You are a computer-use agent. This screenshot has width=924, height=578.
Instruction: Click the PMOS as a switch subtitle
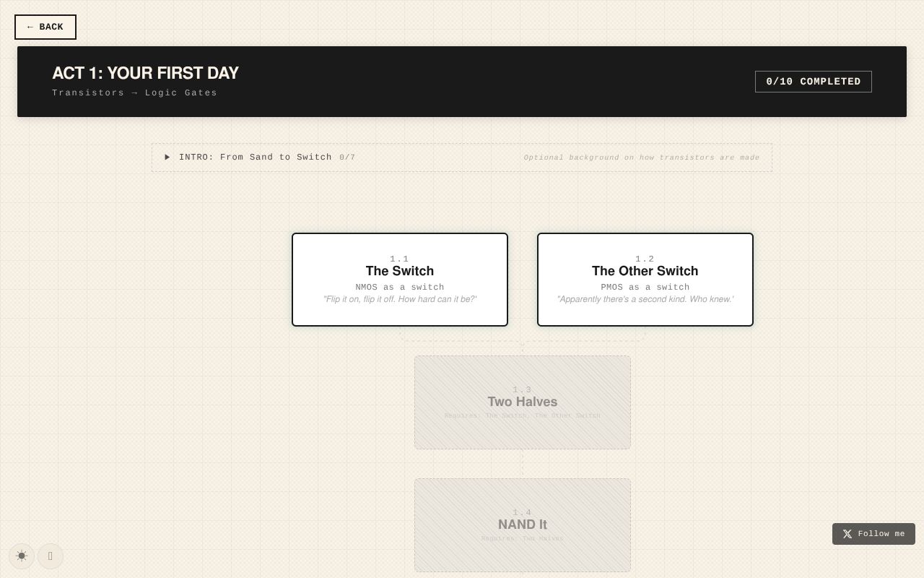pos(645,288)
